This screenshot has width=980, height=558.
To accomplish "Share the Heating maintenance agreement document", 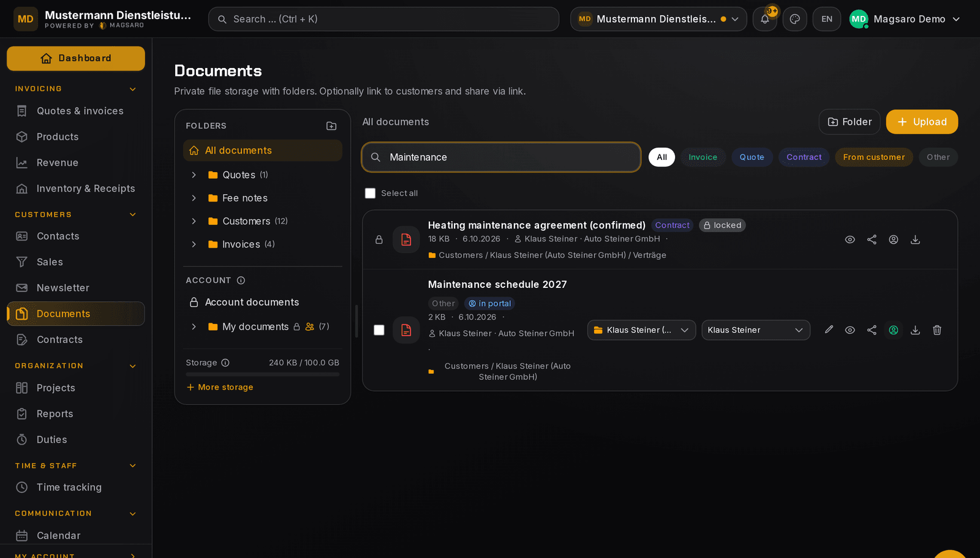I will [x=872, y=239].
